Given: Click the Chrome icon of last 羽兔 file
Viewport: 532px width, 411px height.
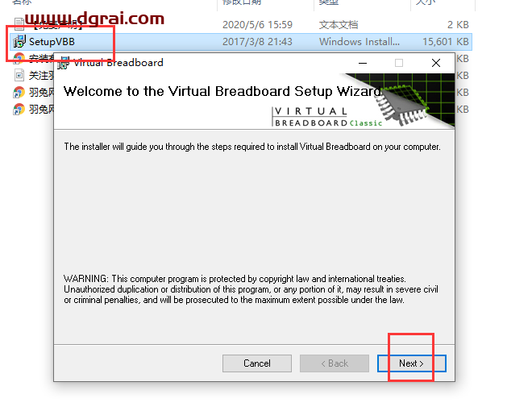Looking at the screenshot, I should click(19, 109).
